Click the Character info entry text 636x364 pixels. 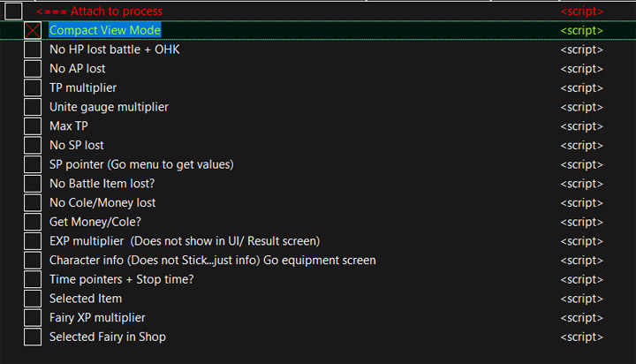click(x=212, y=261)
